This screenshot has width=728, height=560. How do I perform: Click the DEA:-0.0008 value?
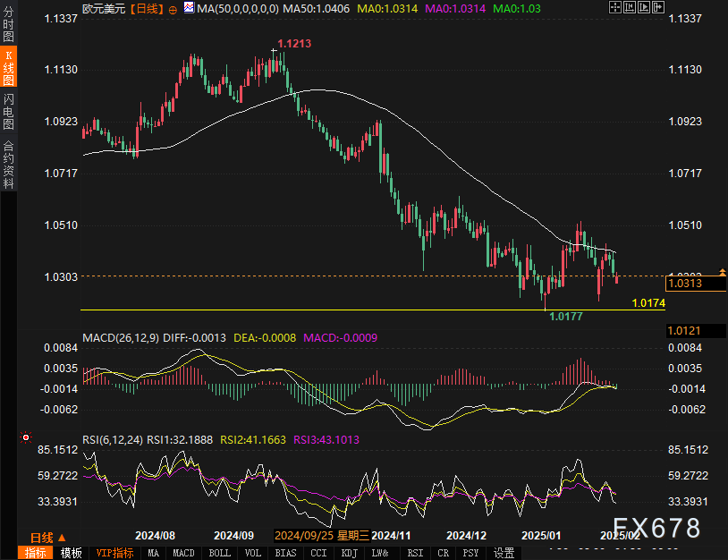click(x=265, y=337)
